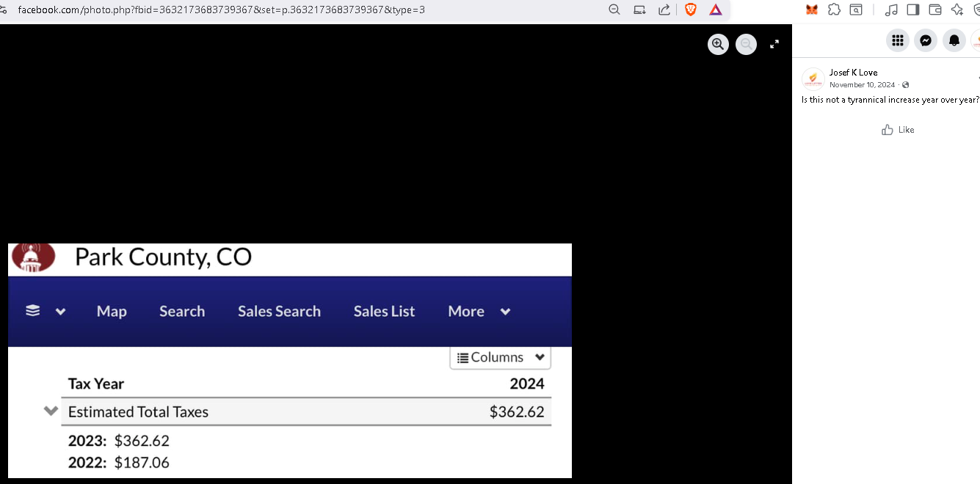Open the Facebook menu grid
The width and height of the screenshot is (980, 484).
(x=897, y=40)
